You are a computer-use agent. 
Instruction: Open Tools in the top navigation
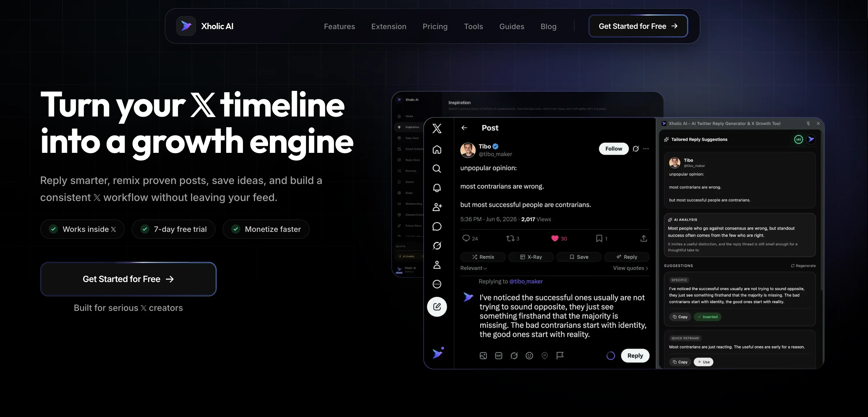tap(474, 26)
